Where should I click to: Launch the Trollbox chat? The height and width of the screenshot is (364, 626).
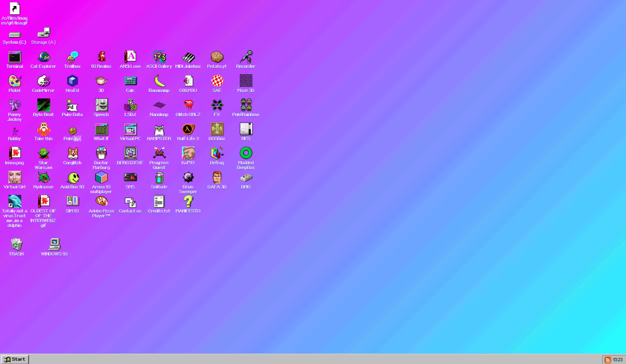[x=72, y=56]
